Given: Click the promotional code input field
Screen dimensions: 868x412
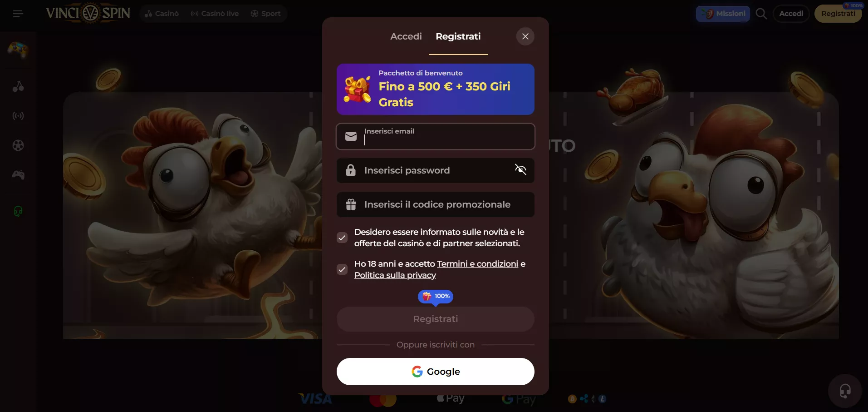Looking at the screenshot, I should click(x=436, y=204).
